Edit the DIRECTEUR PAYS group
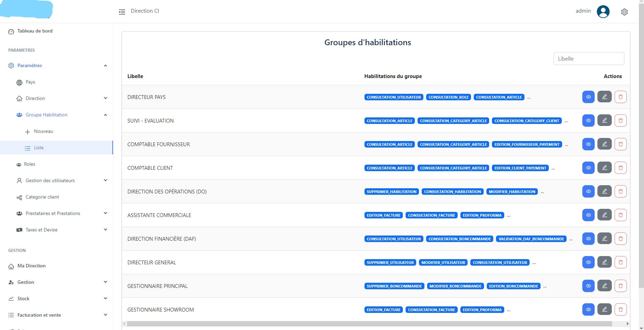The width and height of the screenshot is (644, 330). pyautogui.click(x=604, y=97)
